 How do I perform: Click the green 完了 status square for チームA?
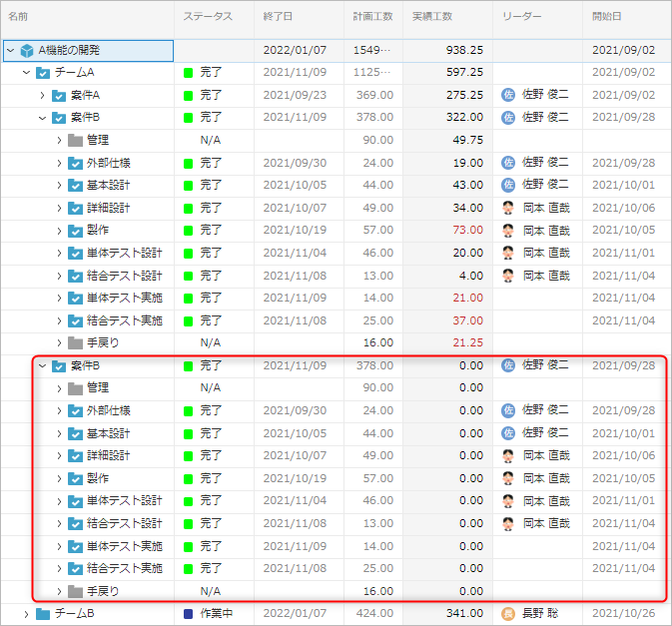(x=188, y=73)
